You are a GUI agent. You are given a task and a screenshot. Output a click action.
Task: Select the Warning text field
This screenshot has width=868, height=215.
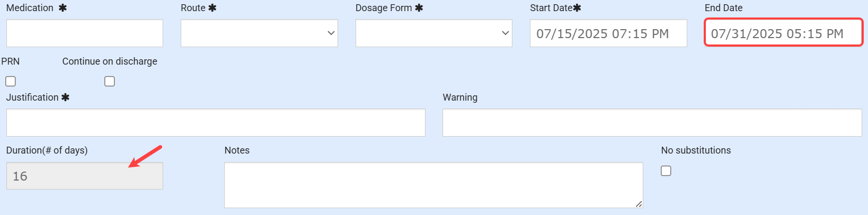652,123
